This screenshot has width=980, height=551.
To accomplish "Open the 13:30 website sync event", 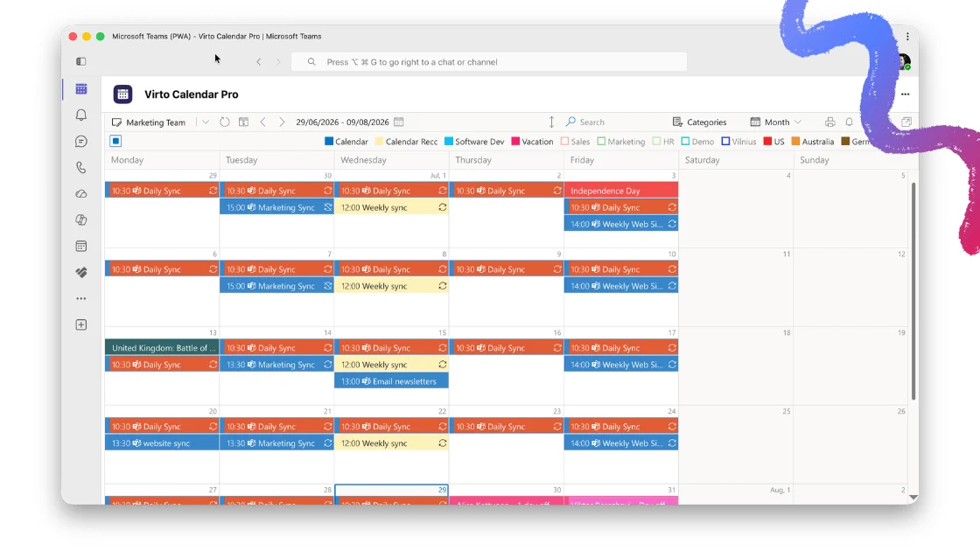I will click(x=162, y=443).
